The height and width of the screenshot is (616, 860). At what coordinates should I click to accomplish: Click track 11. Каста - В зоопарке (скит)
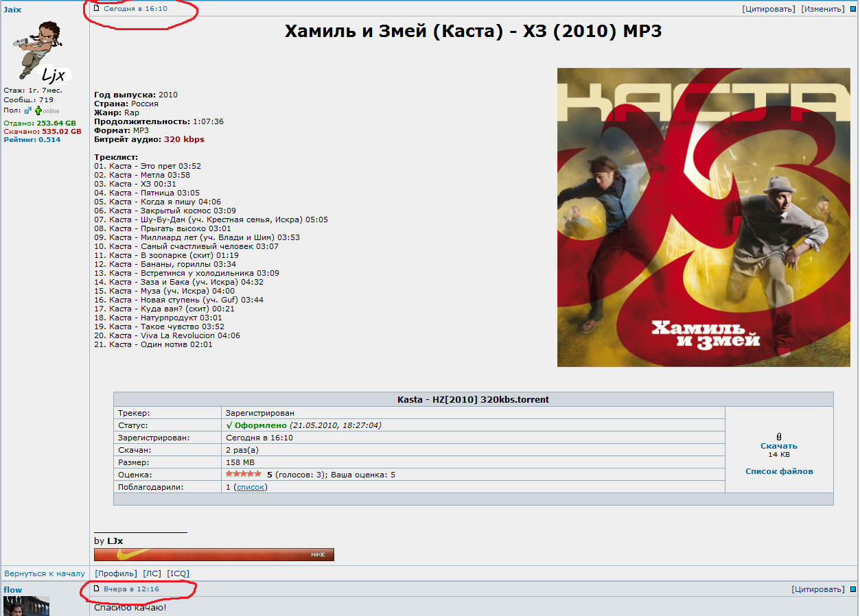166,255
